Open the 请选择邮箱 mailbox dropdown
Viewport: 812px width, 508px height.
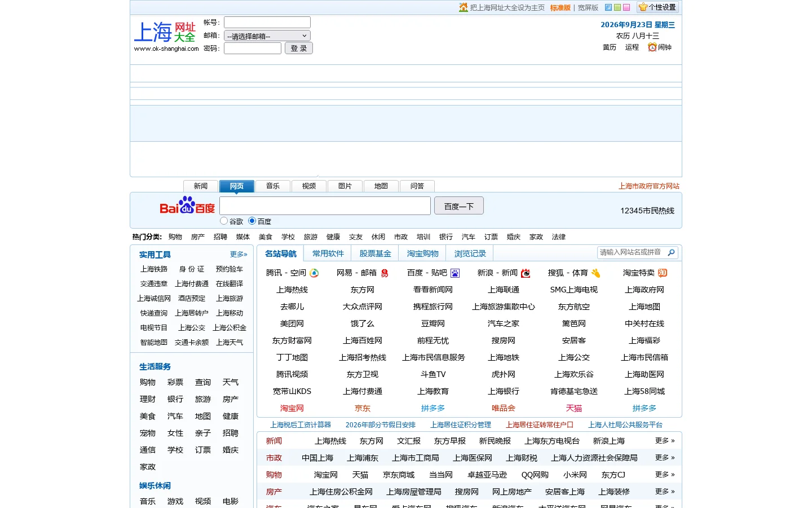[267, 36]
